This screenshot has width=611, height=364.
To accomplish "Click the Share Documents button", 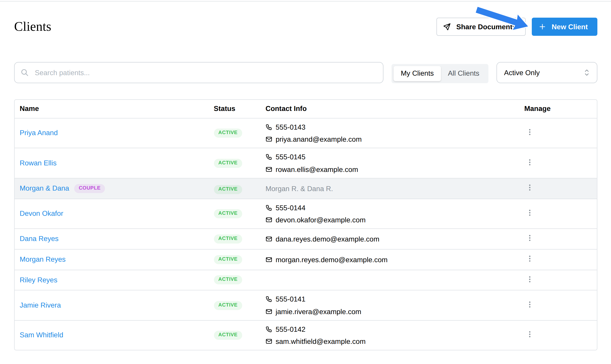I will pyautogui.click(x=481, y=27).
